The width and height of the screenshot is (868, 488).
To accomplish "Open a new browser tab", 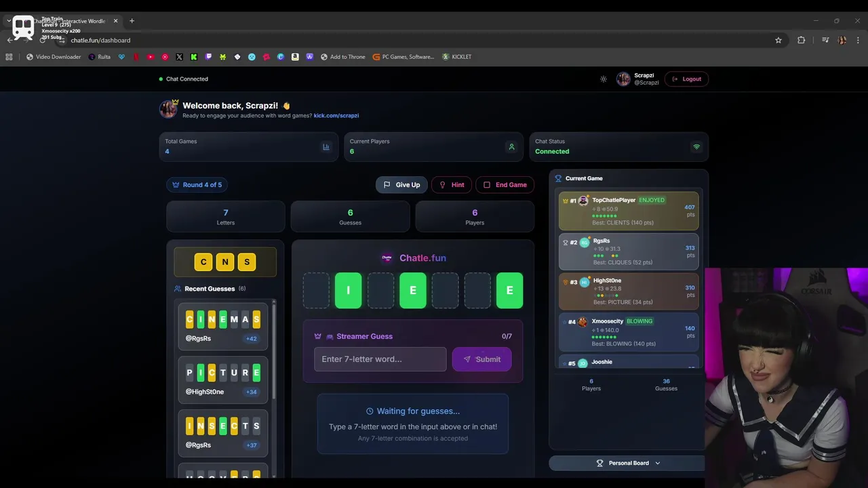I will pos(132,21).
